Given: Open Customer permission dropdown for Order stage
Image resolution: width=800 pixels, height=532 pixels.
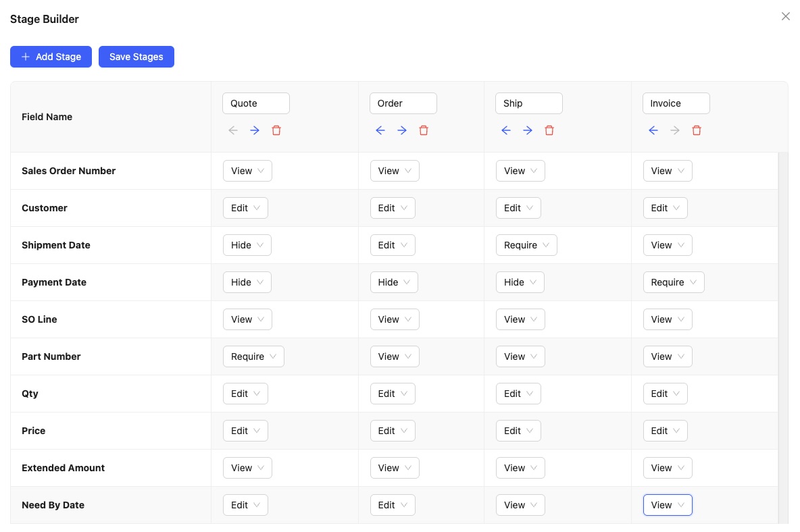Looking at the screenshot, I should point(393,208).
